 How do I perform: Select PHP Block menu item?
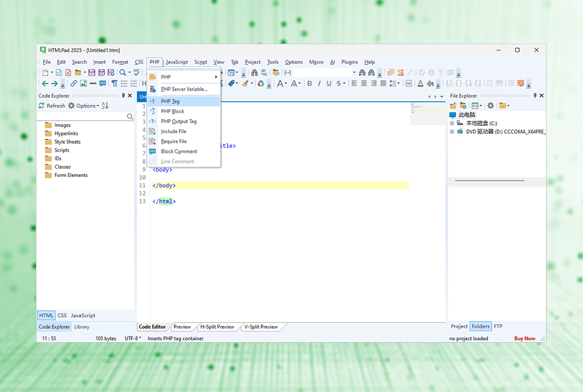[184, 111]
